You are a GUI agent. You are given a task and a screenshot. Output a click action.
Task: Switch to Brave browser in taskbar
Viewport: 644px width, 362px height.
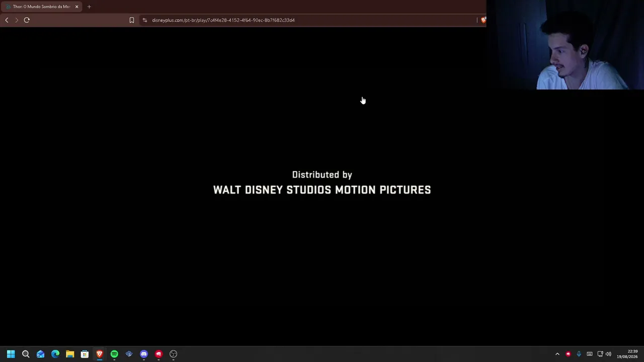pos(100,354)
